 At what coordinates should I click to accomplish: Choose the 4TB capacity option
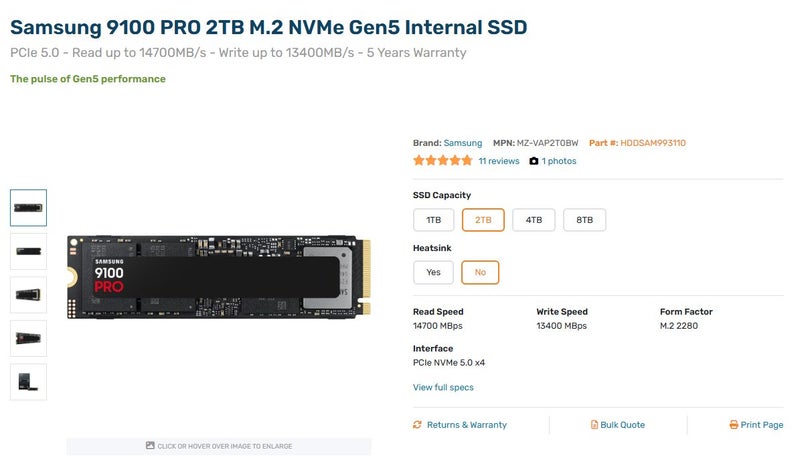coord(534,220)
